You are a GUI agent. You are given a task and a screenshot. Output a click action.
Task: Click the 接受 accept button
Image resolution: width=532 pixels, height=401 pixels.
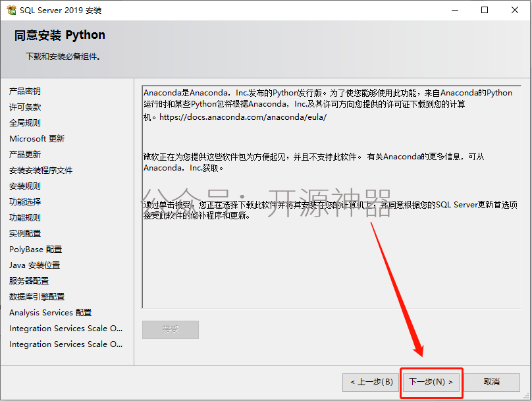pos(171,329)
